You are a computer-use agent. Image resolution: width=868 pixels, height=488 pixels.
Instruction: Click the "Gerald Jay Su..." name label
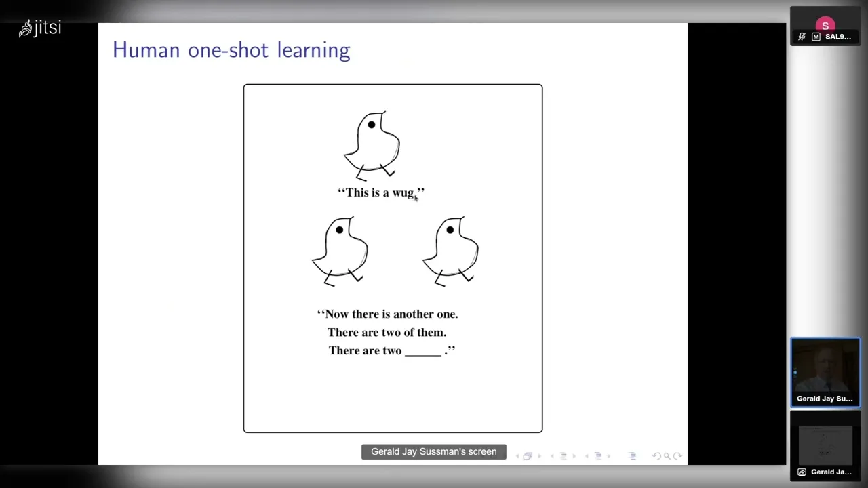pos(825,399)
